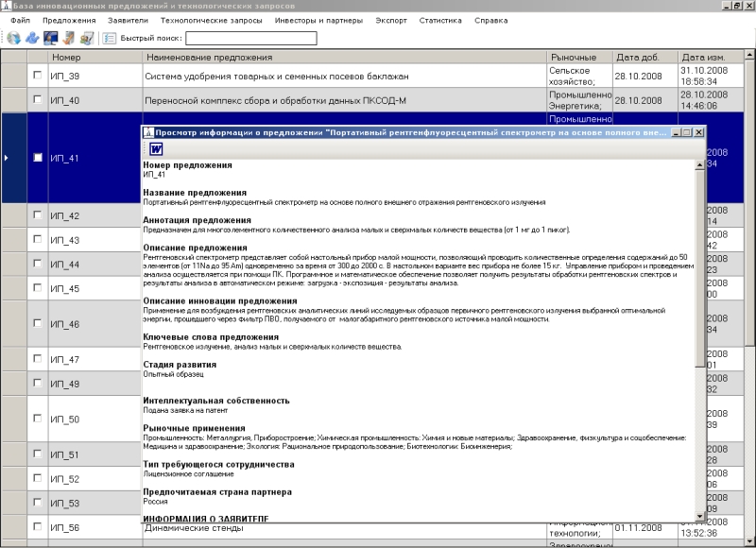Image resolution: width=756 pixels, height=548 pixels.
Task: Tick the checkbox for ИП_49
Action: pyautogui.click(x=38, y=383)
